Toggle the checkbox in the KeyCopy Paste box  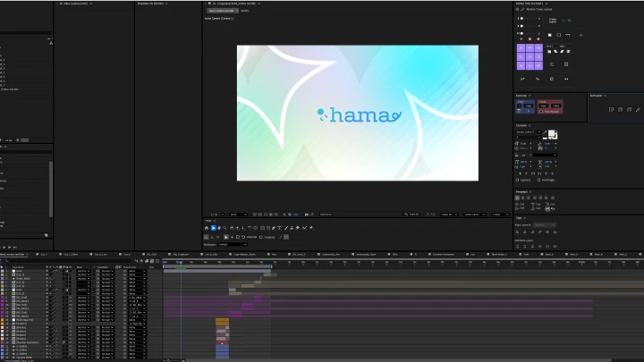tap(541, 111)
